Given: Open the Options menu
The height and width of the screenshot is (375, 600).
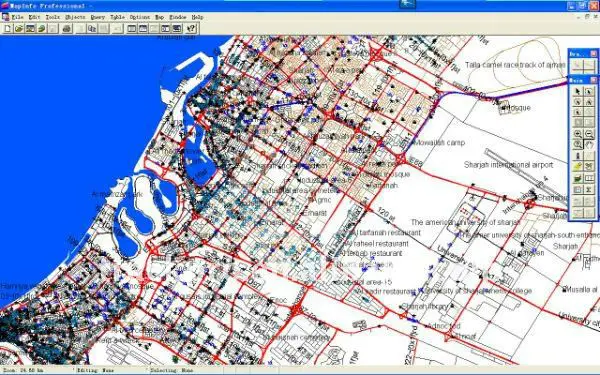Looking at the screenshot, I should [140, 17].
